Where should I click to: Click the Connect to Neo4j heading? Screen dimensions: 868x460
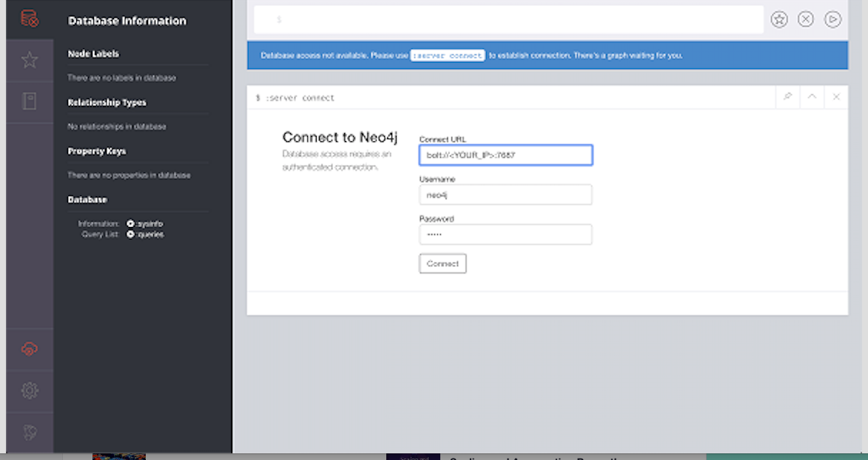point(340,138)
